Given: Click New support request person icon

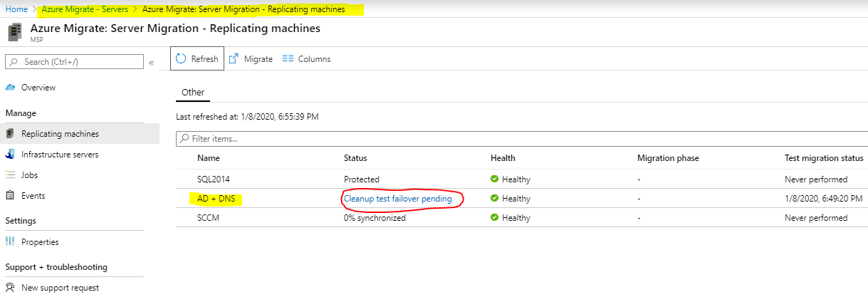Looking at the screenshot, I should (x=10, y=288).
